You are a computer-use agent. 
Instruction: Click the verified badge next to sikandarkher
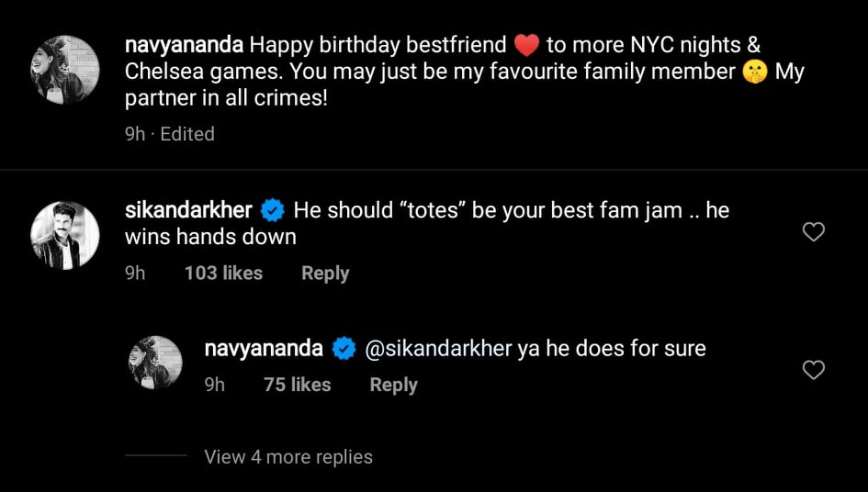[273, 211]
